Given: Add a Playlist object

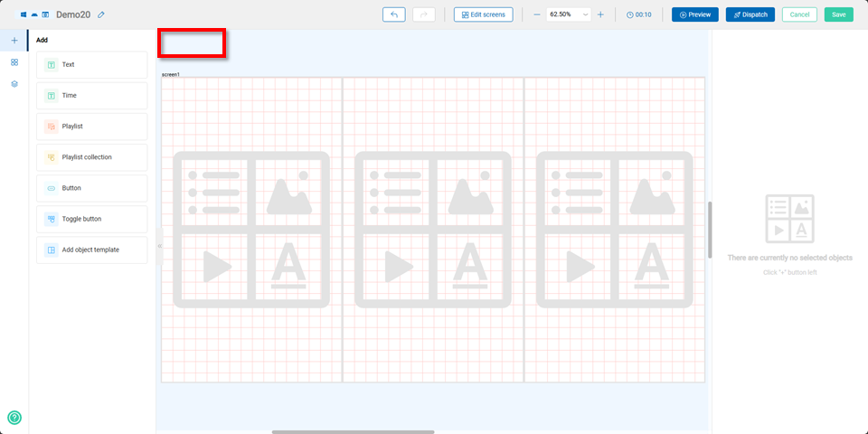Looking at the screenshot, I should click(x=92, y=127).
